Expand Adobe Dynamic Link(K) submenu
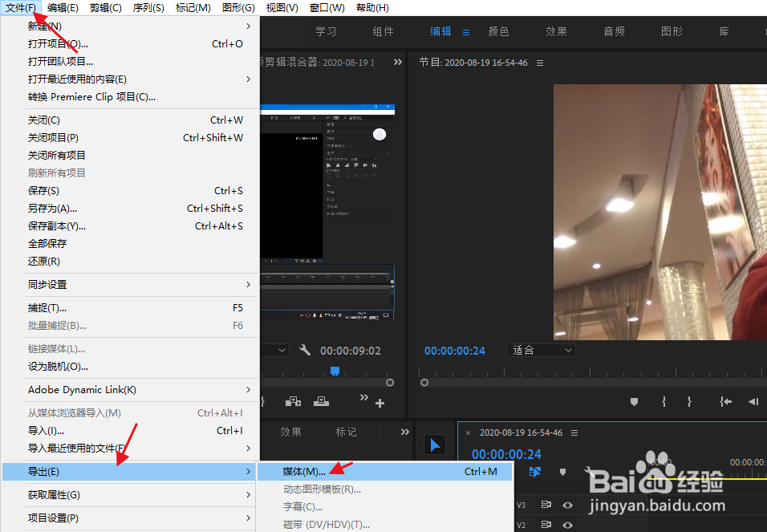This screenshot has width=767, height=532. pyautogui.click(x=130, y=390)
